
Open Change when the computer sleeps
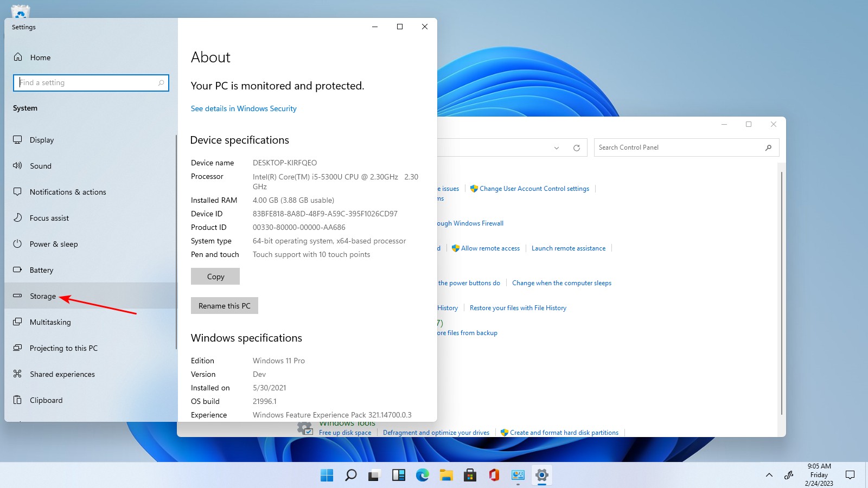click(561, 283)
